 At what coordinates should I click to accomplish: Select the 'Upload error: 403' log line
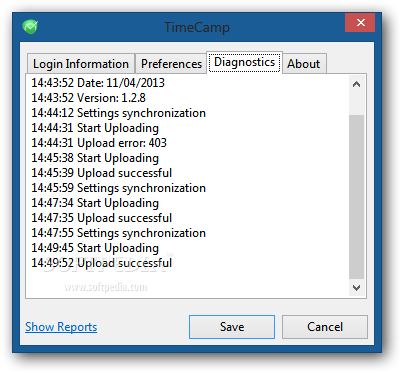(x=99, y=143)
